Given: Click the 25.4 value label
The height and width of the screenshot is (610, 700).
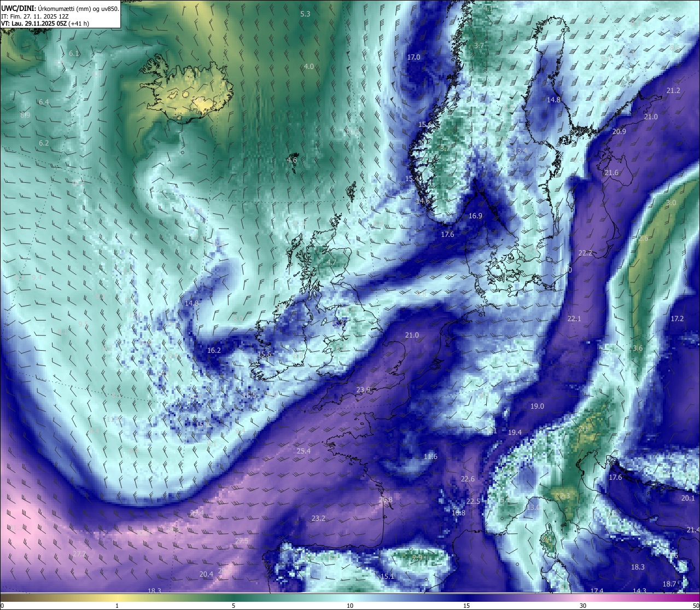Looking at the screenshot, I should (304, 451).
